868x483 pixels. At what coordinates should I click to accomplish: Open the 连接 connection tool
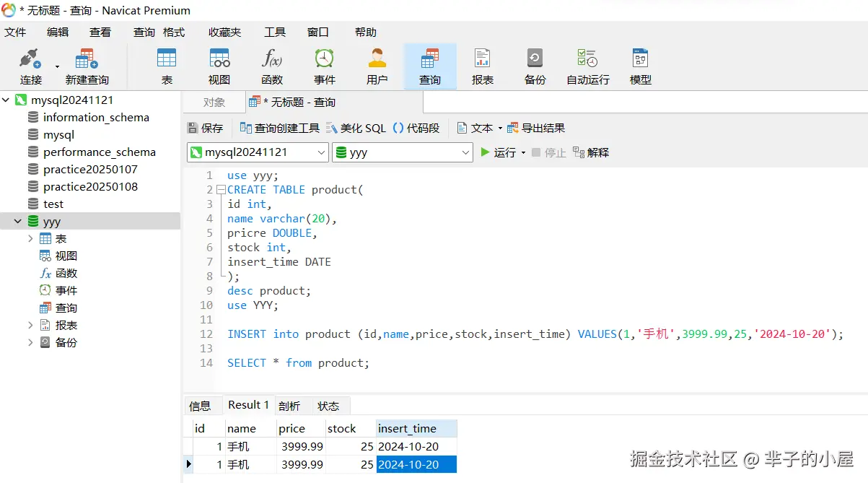coord(30,66)
